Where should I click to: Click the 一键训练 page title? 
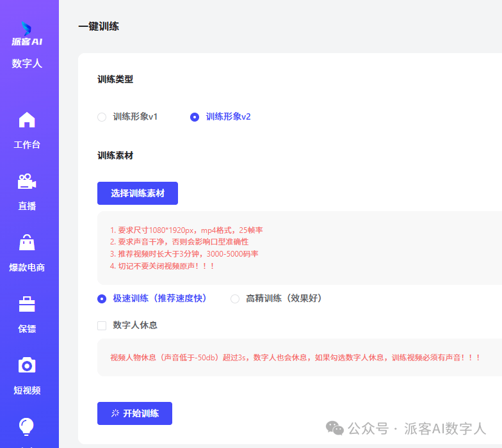pos(99,27)
